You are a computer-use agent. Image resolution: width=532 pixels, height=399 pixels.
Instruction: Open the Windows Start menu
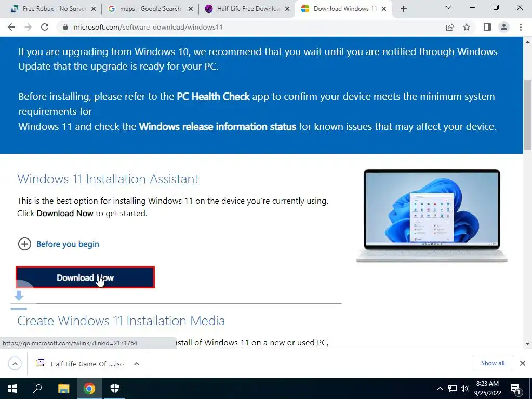pos(12,389)
